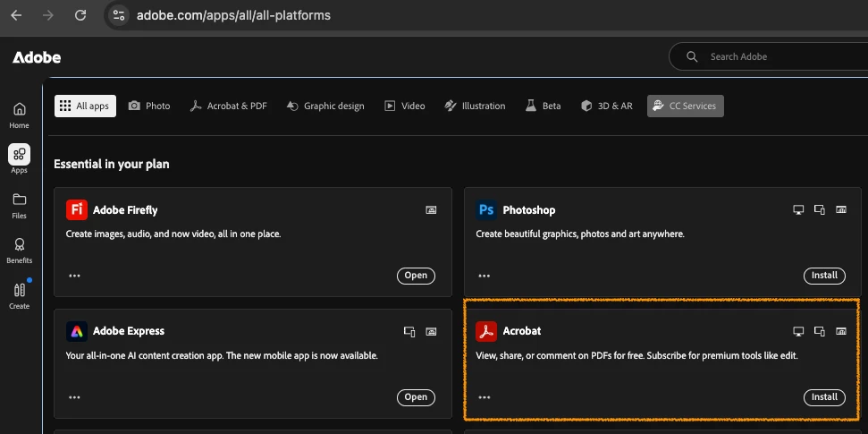Switch to the Acrobat & PDF tab
The height and width of the screenshot is (434, 868).
coord(228,106)
